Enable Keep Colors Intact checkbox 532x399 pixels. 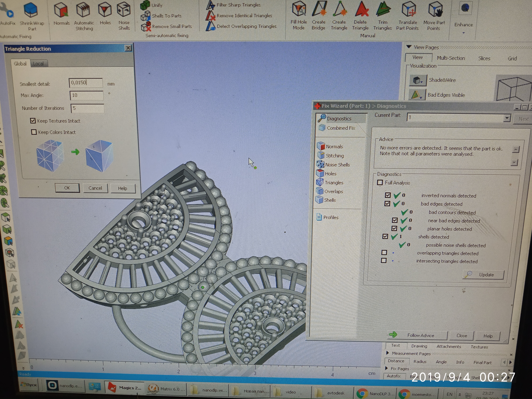pos(34,132)
